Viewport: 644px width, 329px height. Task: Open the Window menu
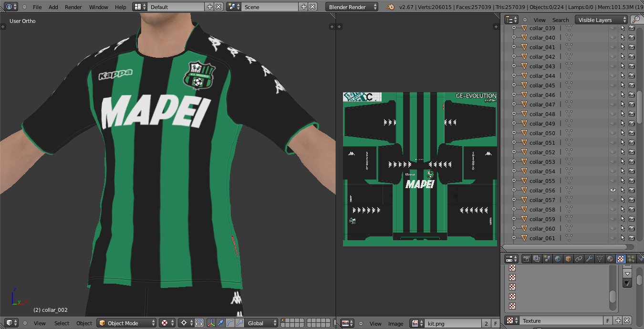(x=99, y=7)
